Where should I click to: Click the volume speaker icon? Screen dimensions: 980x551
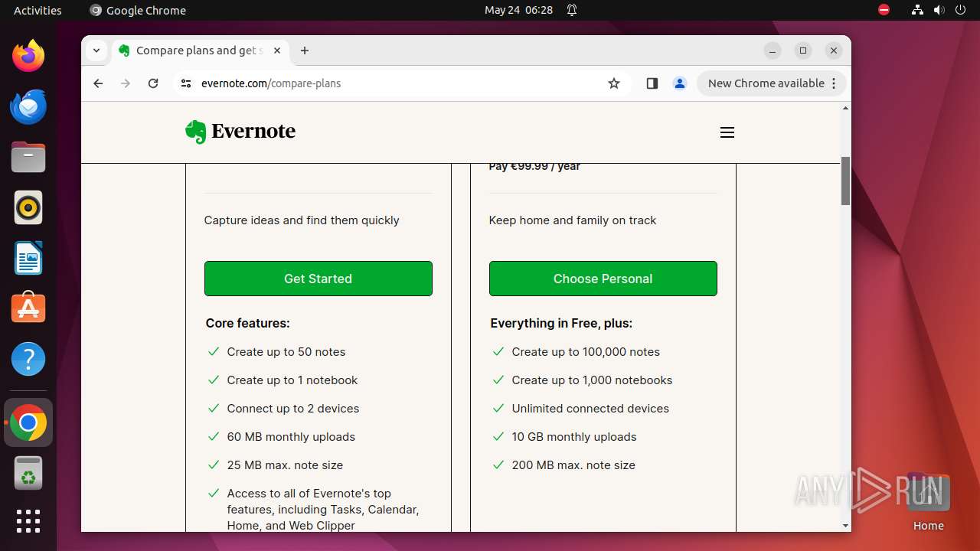tap(939, 10)
